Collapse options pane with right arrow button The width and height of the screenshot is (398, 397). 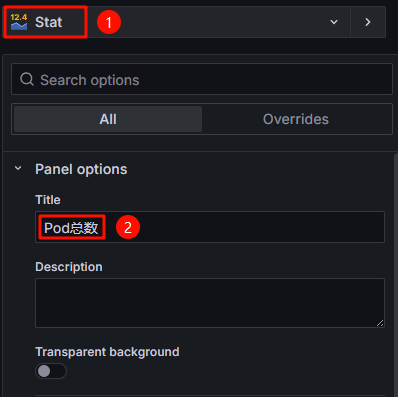(368, 22)
